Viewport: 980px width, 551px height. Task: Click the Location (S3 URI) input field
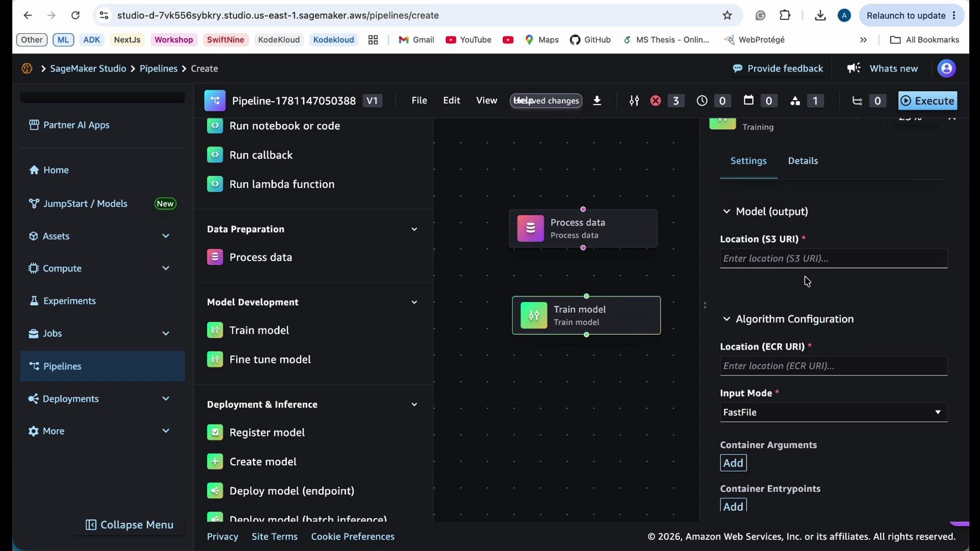coord(834,259)
